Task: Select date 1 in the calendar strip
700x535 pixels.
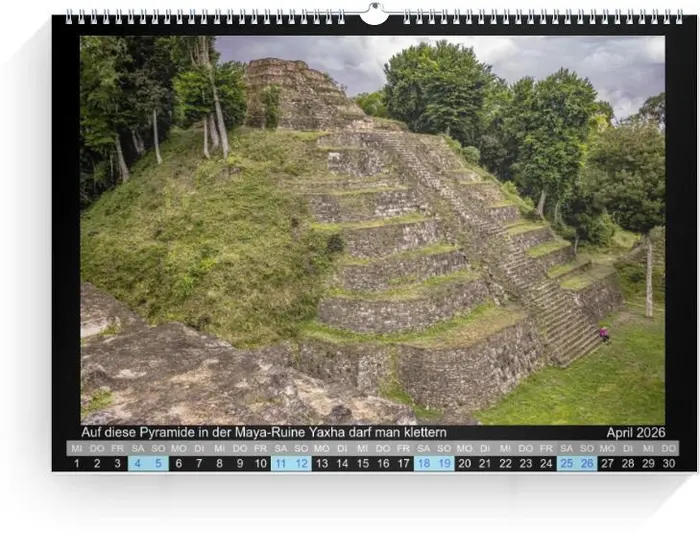Action: click(76, 464)
